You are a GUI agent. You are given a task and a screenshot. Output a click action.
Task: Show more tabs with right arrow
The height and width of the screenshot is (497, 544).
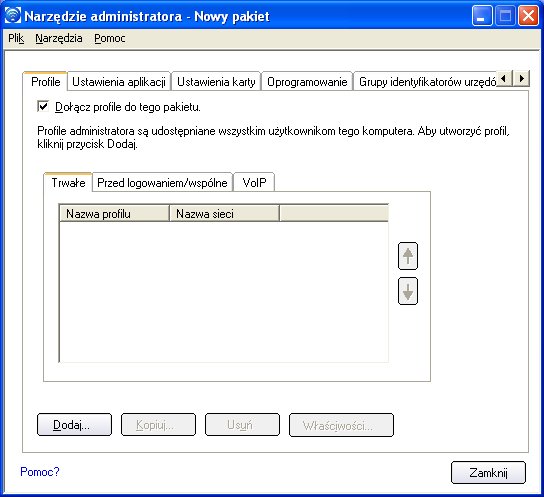[522, 78]
